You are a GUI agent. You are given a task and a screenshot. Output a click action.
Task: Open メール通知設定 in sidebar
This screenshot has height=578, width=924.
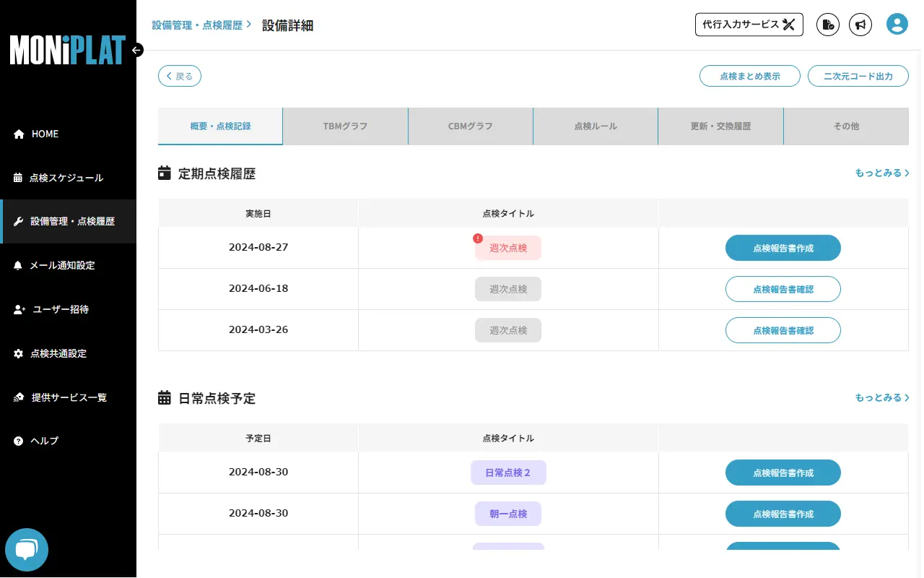click(62, 265)
